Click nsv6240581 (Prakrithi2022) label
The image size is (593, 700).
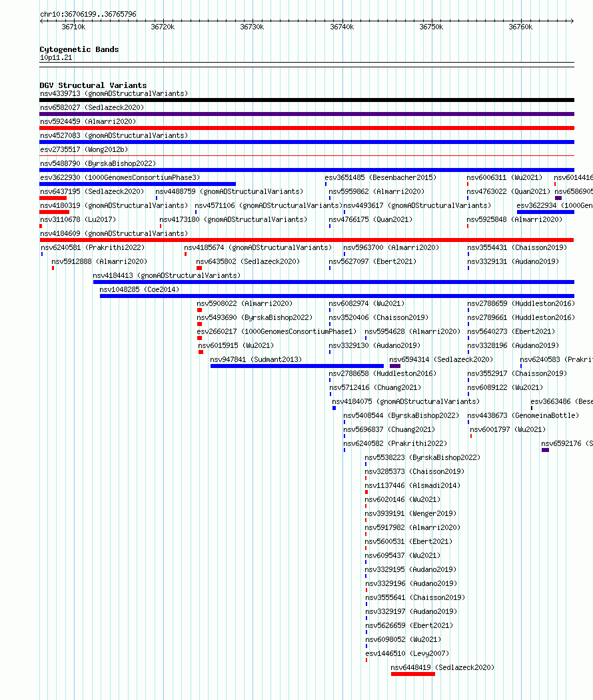click(x=93, y=247)
